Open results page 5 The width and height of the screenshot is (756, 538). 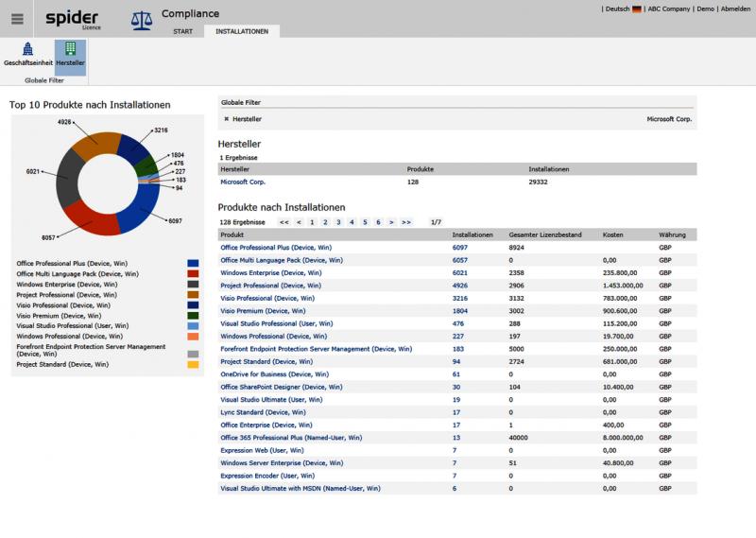(365, 222)
